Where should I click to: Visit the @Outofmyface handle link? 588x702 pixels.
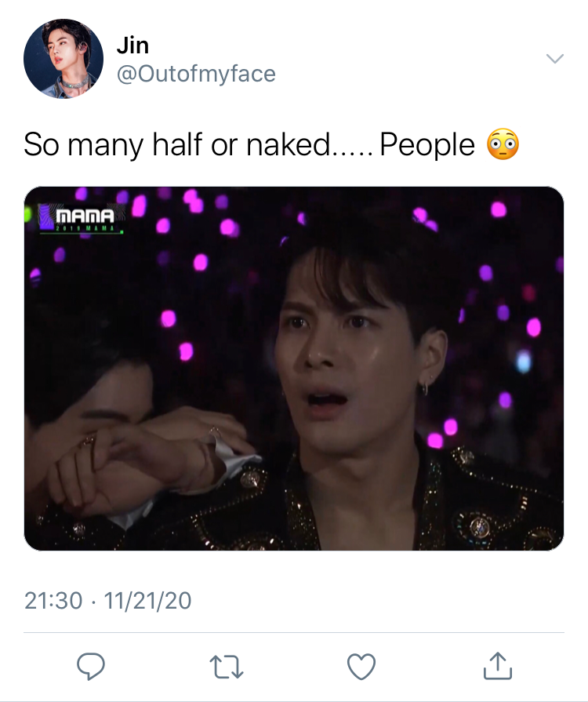pyautogui.click(x=196, y=74)
